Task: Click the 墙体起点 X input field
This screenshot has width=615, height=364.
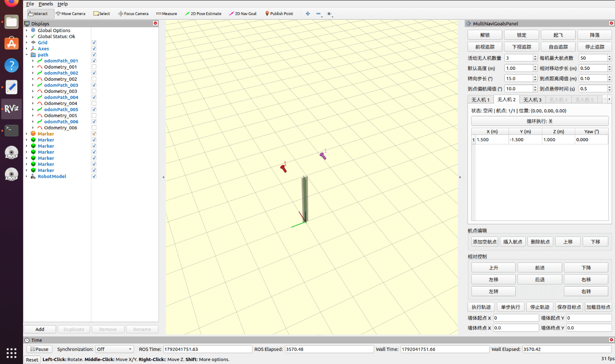Action: coord(516,318)
